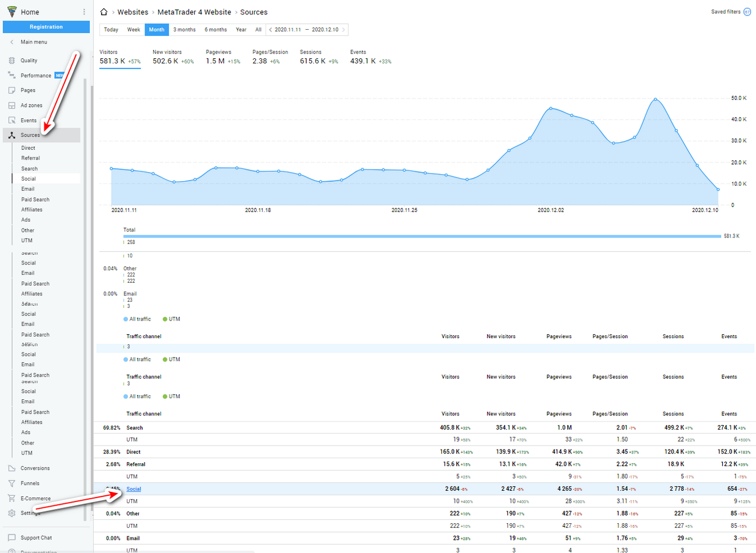Click the highest peak point on chart
756x553 pixels.
pos(655,99)
